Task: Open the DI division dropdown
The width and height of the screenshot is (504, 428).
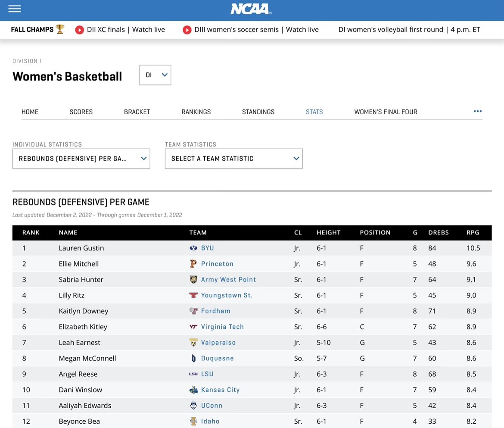Action: (155, 75)
